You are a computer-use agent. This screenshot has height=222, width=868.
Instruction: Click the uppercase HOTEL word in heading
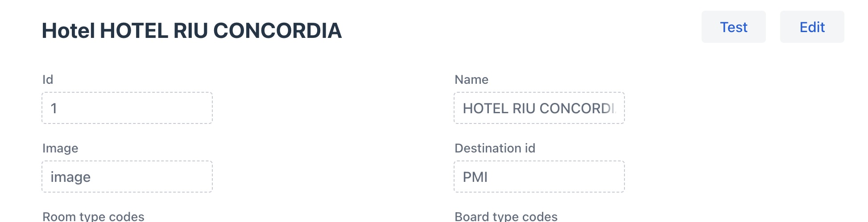(x=134, y=31)
